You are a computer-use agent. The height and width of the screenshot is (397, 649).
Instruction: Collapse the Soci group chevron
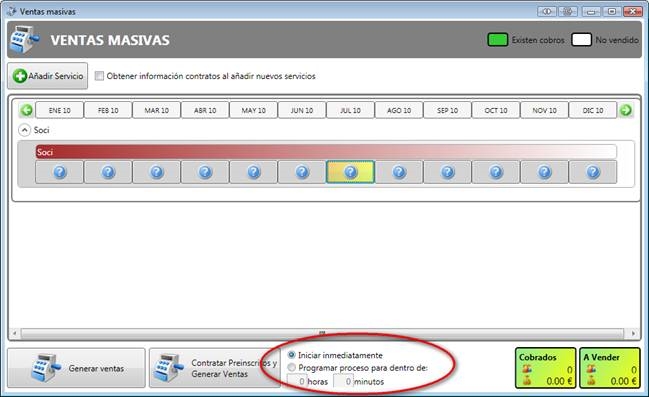click(x=24, y=130)
